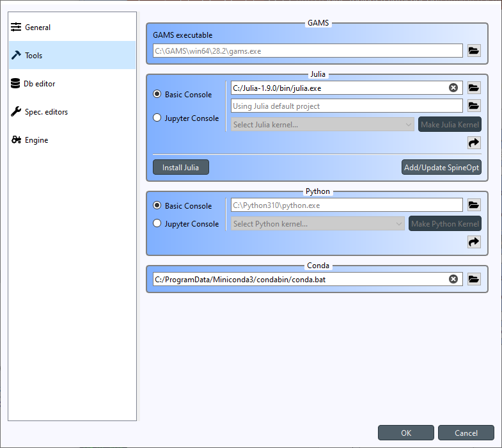
Task: Browse for Julia project folder icon
Action: 474,106
